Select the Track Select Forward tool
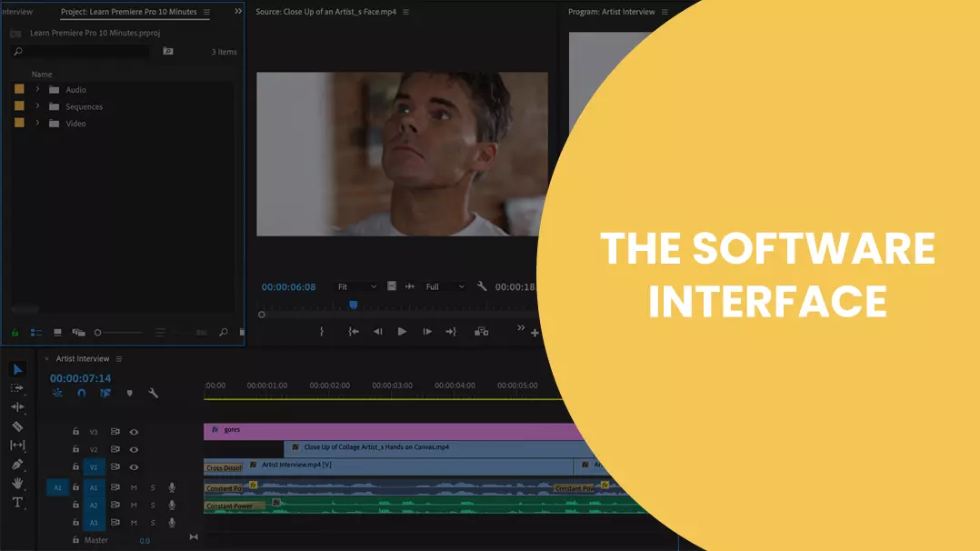 click(17, 388)
